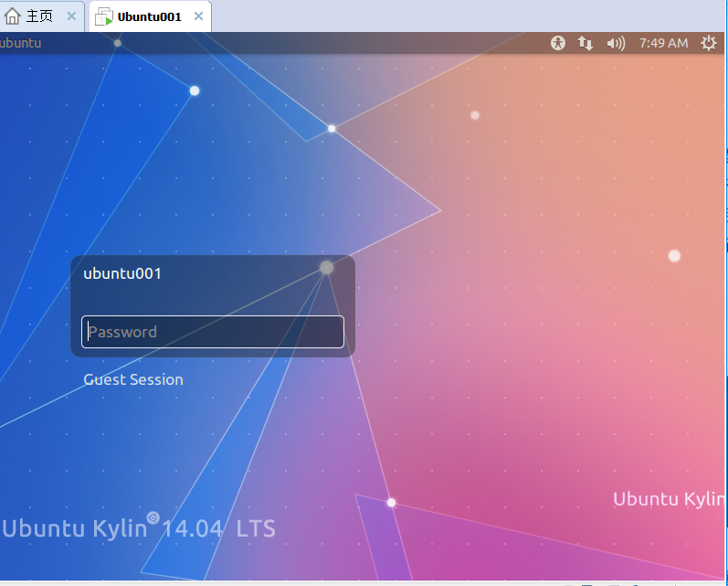This screenshot has width=728, height=586.
Task: Focus the Password input field
Action: [x=213, y=332]
